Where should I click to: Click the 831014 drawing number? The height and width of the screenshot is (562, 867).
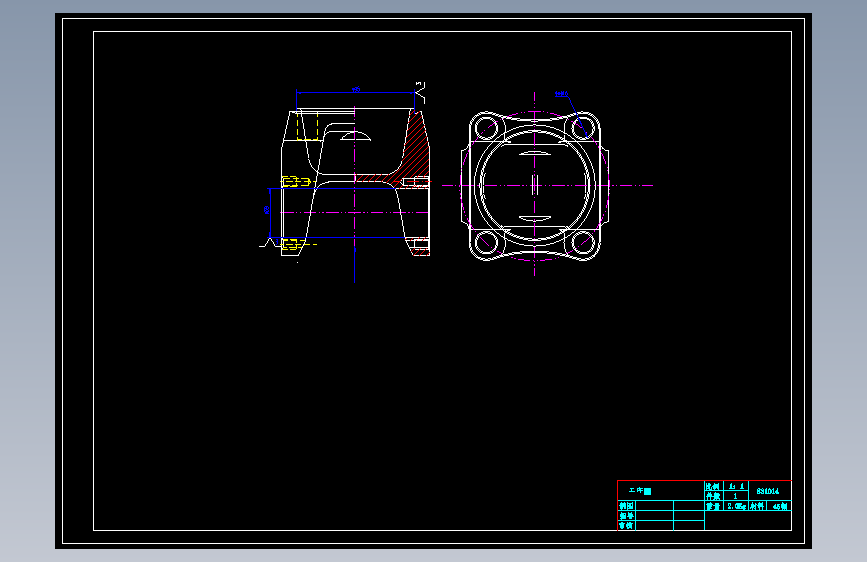[767, 491]
